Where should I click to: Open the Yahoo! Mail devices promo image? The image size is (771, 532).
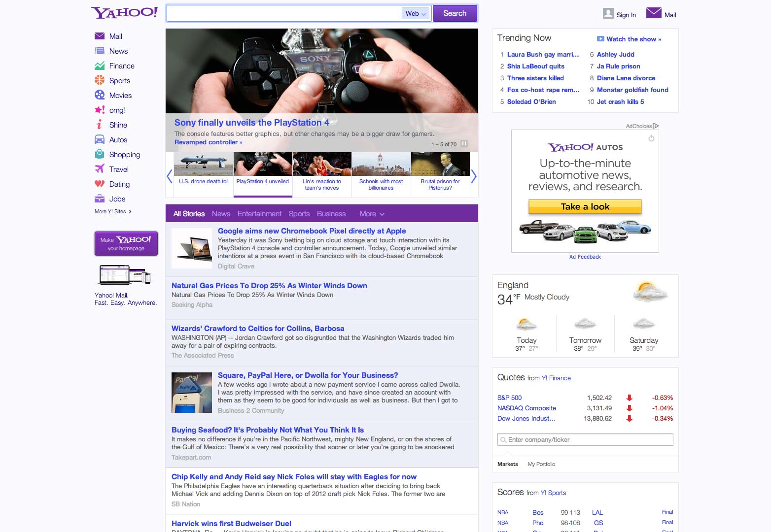tap(125, 275)
